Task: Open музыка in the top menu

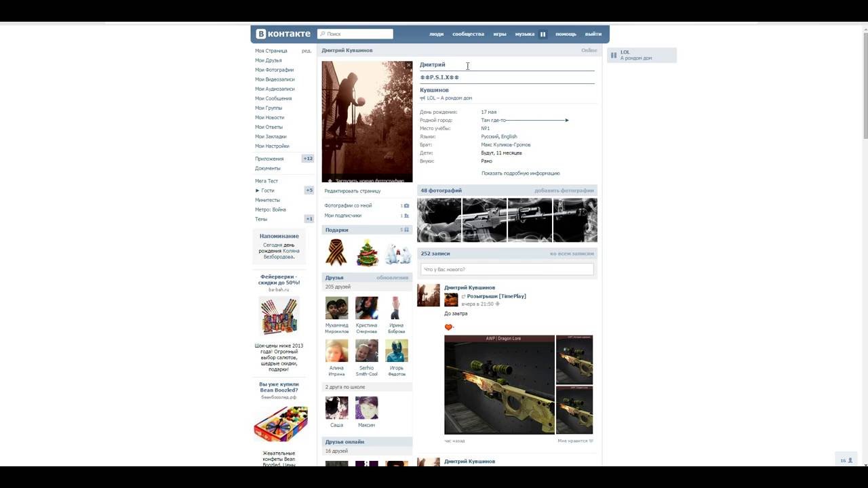Action: point(525,34)
